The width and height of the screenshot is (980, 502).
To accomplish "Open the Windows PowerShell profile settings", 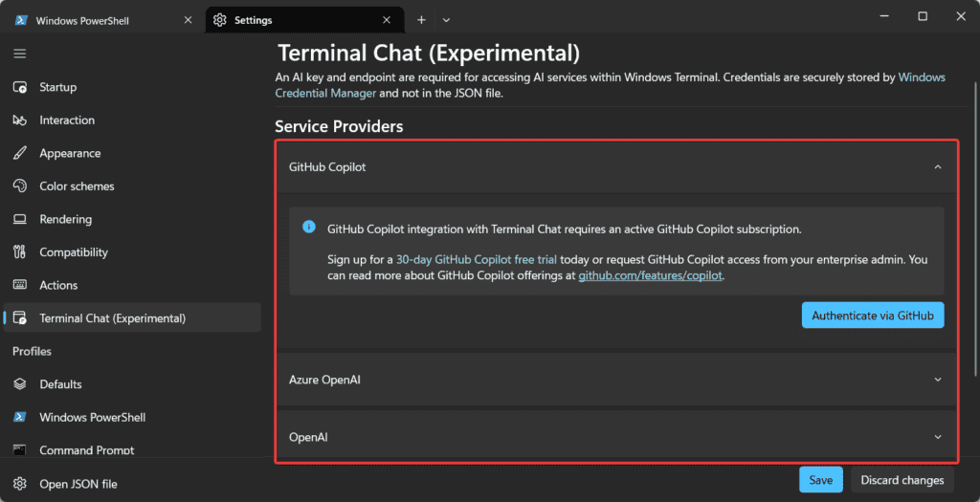I will pyautogui.click(x=132, y=417).
